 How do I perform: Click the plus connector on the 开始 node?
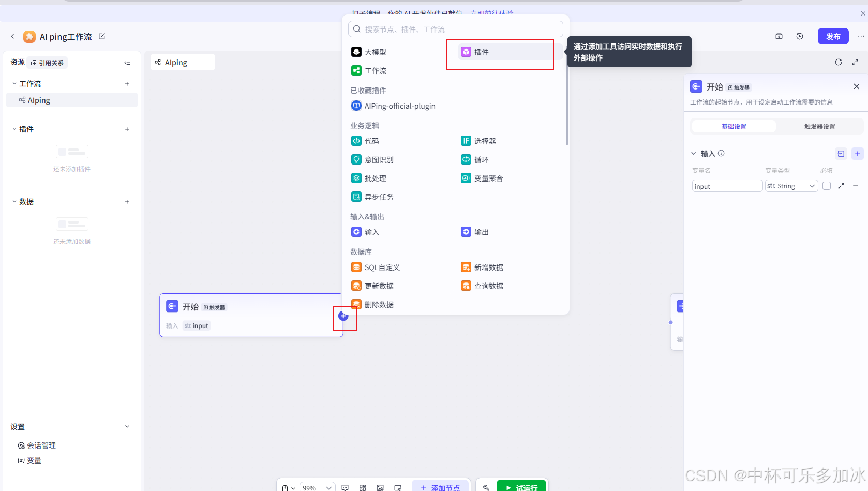[343, 316]
